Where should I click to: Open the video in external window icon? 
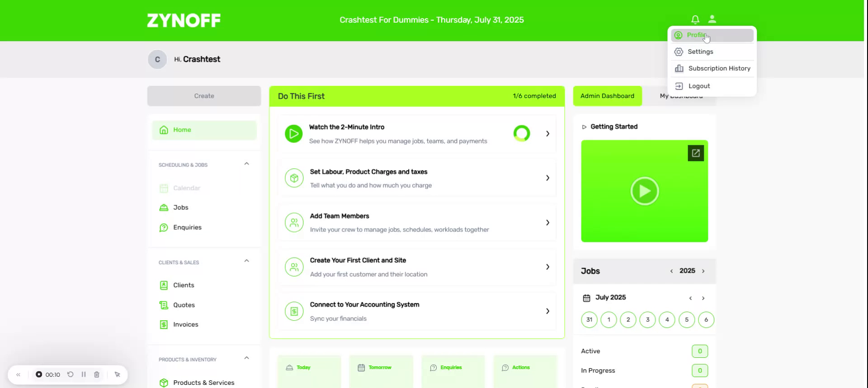pyautogui.click(x=695, y=153)
